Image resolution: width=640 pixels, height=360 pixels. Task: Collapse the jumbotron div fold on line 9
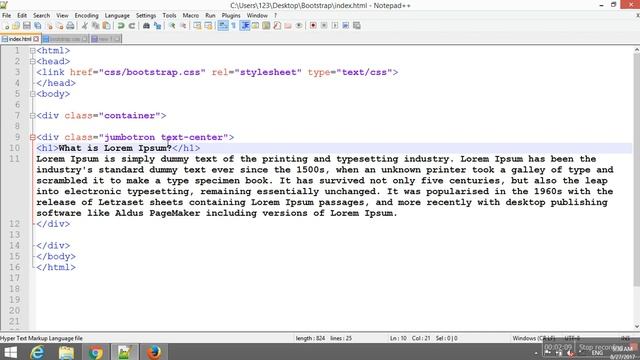point(32,138)
